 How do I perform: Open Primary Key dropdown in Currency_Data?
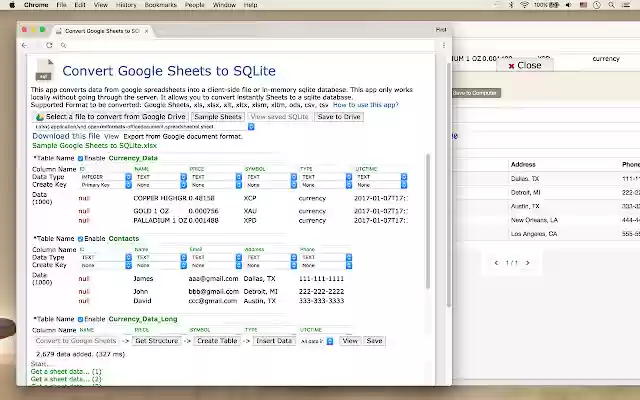tap(106, 185)
